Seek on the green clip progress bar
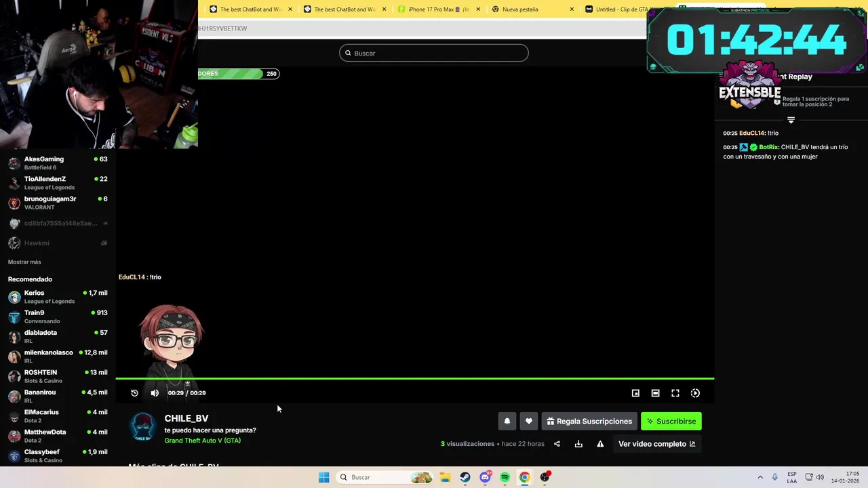 pos(415,378)
